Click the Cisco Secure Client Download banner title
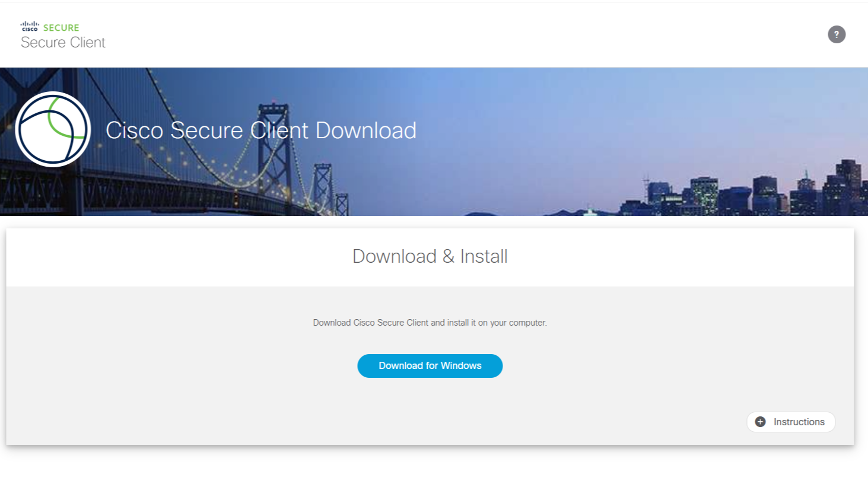 [260, 130]
